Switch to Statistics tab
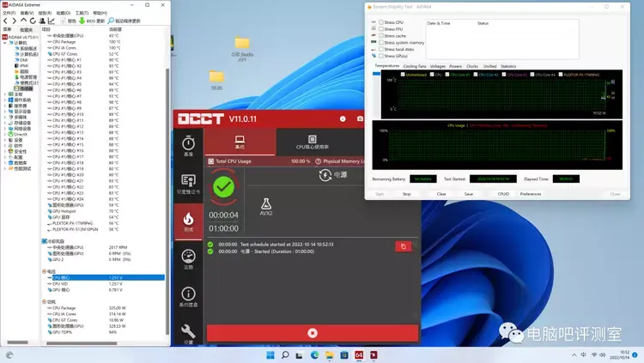 (508, 66)
